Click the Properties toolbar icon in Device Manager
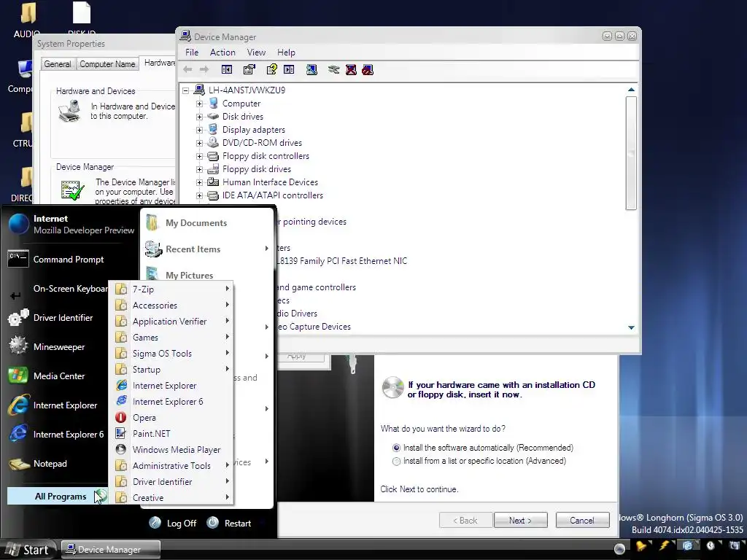The image size is (747, 560). tap(249, 69)
